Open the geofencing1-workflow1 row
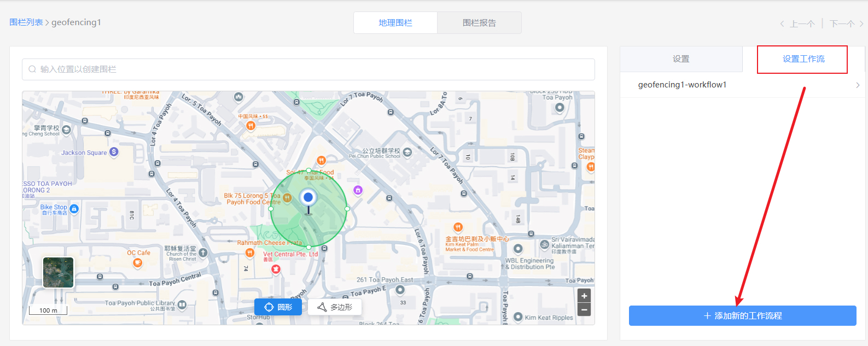The height and width of the screenshot is (346, 868). [x=743, y=85]
